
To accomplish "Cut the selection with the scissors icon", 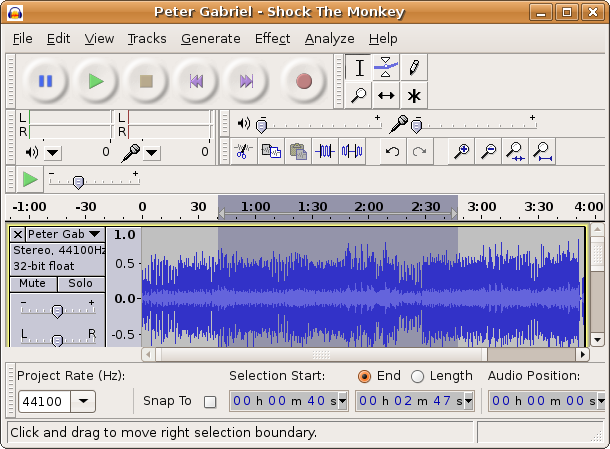I will [x=244, y=151].
